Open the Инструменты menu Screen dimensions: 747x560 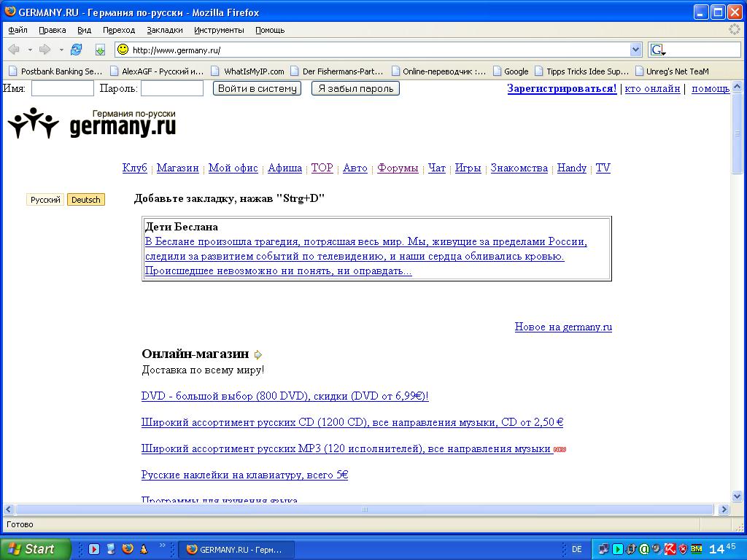219,30
